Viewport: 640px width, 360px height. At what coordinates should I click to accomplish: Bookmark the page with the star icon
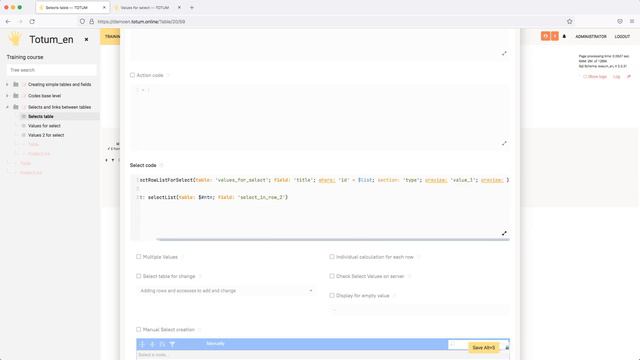click(569, 21)
